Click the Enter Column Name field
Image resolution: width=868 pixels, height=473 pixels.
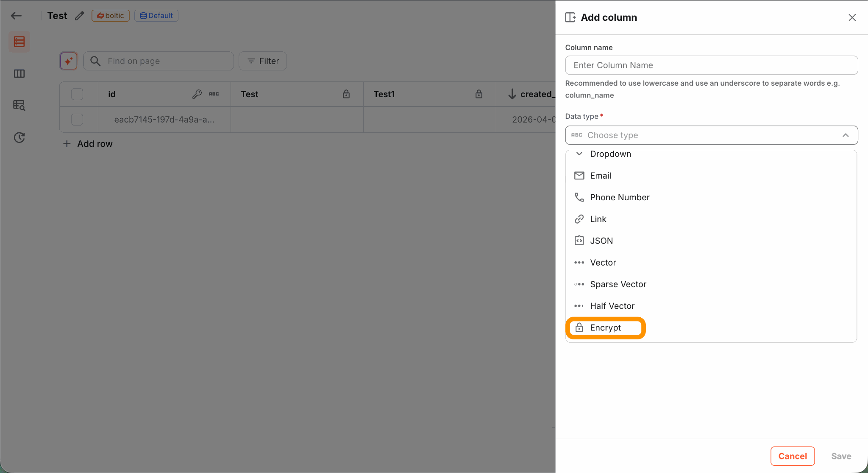(711, 65)
